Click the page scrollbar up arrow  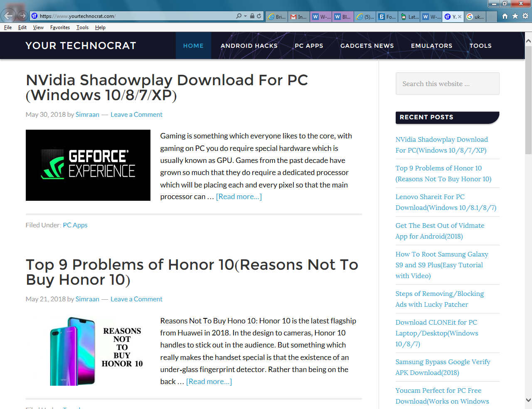coord(528,41)
